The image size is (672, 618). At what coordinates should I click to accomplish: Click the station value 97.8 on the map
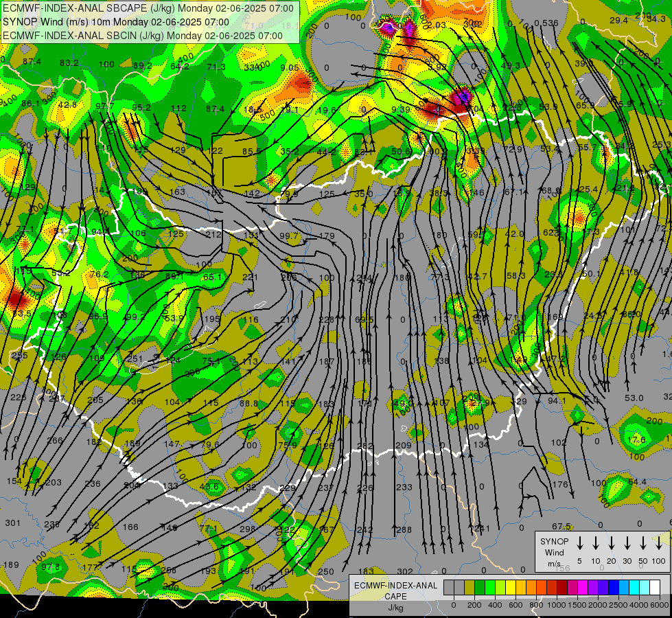tap(51, 567)
